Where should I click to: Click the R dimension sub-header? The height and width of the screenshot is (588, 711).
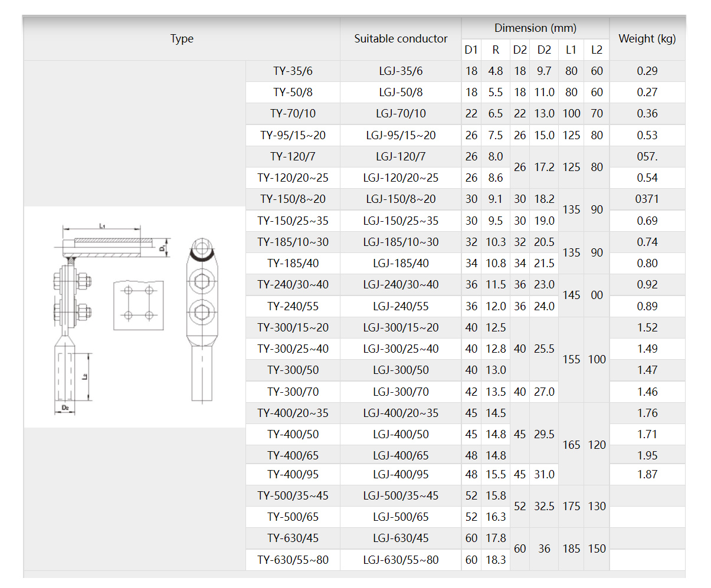(496, 50)
